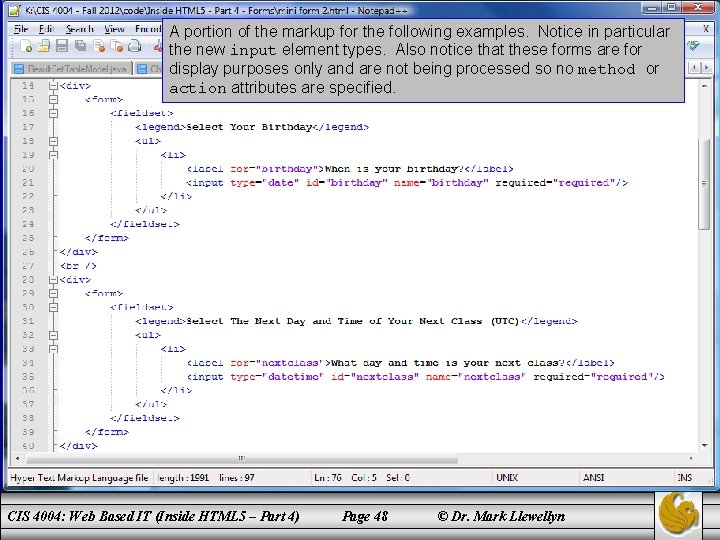Click the vertical scrollbar up arrow
This screenshot has height=540, width=720.
click(x=704, y=85)
